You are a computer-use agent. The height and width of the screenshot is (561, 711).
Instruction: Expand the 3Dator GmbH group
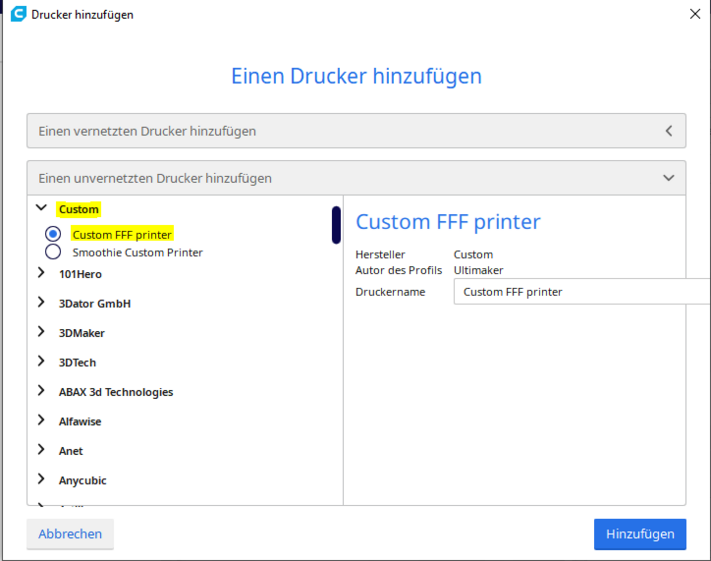pos(41,303)
